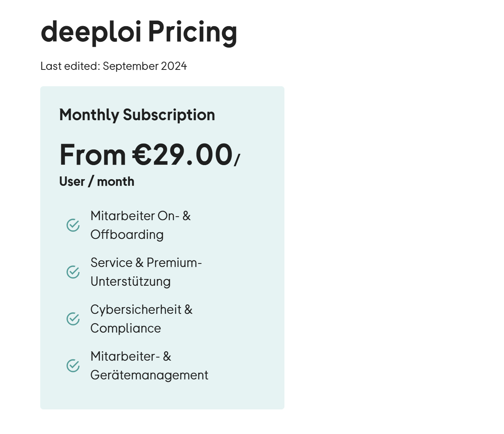Select the Monthly Subscription plan title
Viewport: 504px width, 434px height.
click(x=137, y=115)
